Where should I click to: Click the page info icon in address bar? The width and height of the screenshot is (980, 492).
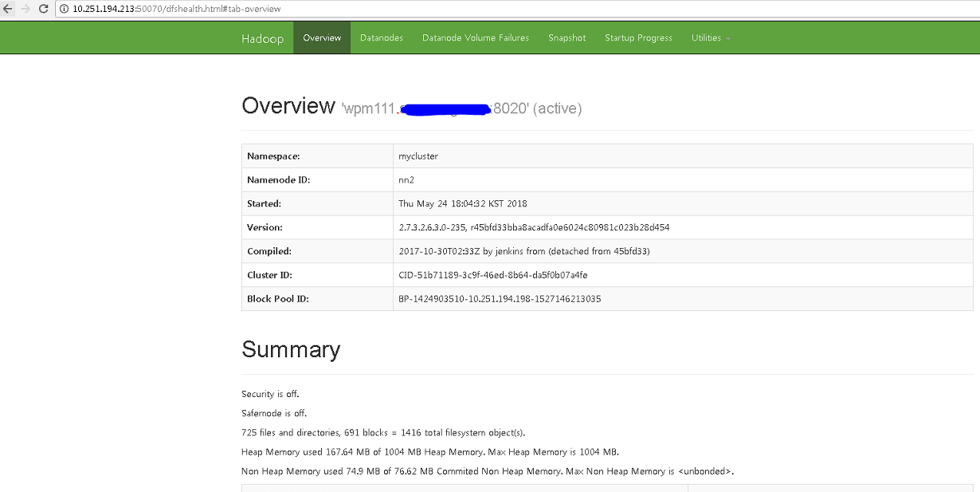point(63,9)
